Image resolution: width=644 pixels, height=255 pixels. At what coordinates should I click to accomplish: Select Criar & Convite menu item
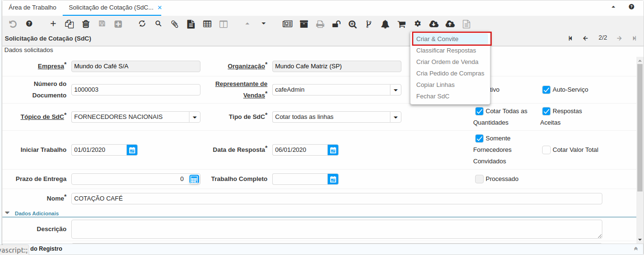(x=437, y=39)
